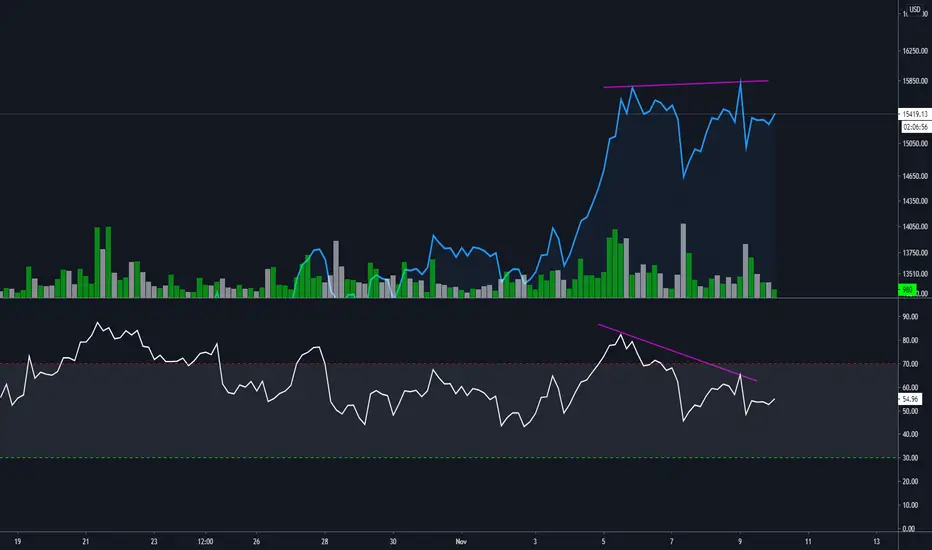Click the 80.00 RSI scale label
This screenshot has height=550, width=932.
click(x=910, y=341)
